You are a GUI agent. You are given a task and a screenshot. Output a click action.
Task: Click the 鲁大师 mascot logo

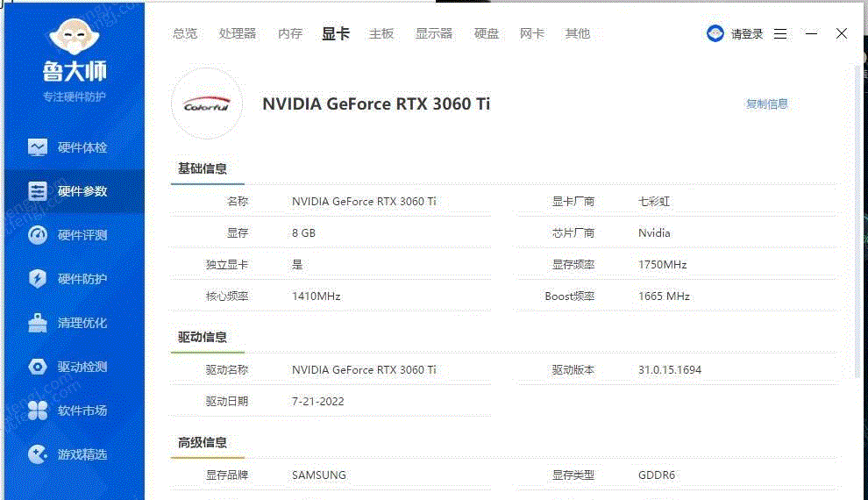coord(75,37)
